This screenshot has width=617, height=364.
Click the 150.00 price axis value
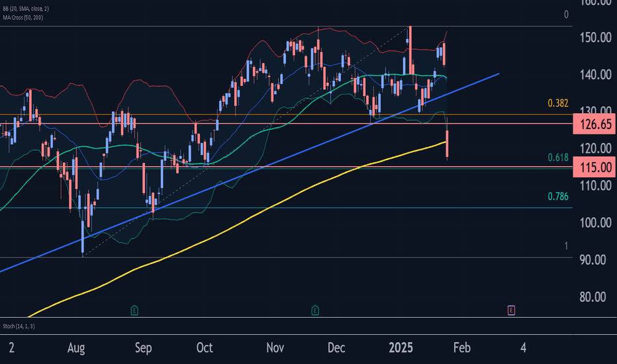click(595, 38)
